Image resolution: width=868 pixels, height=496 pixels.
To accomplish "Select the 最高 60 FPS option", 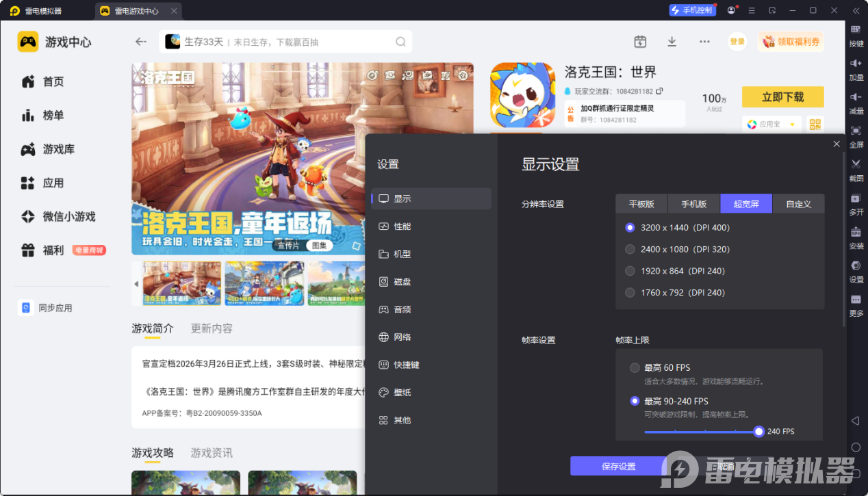I will pyautogui.click(x=635, y=368).
